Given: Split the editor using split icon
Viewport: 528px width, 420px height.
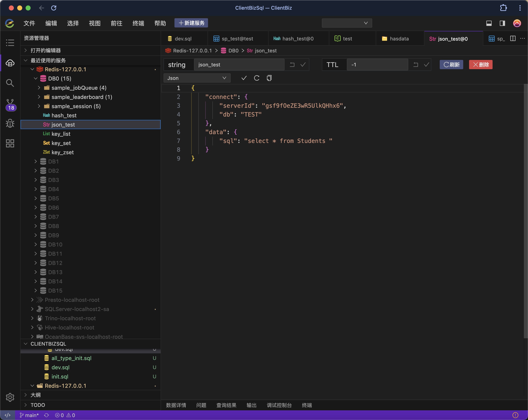Looking at the screenshot, I should point(512,38).
